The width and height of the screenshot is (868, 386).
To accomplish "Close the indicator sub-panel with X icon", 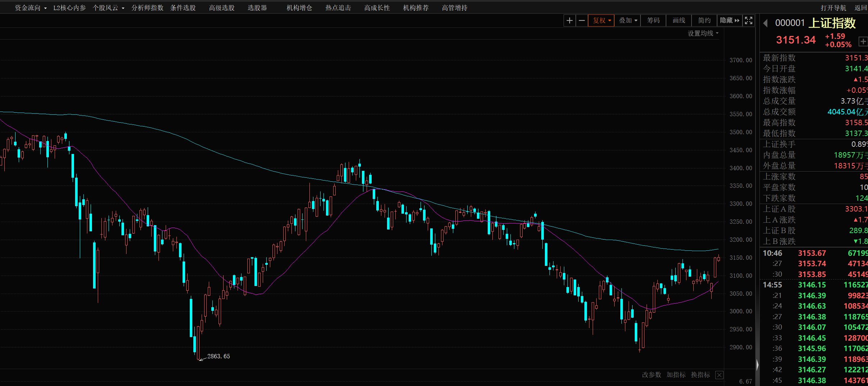I will [719, 375].
